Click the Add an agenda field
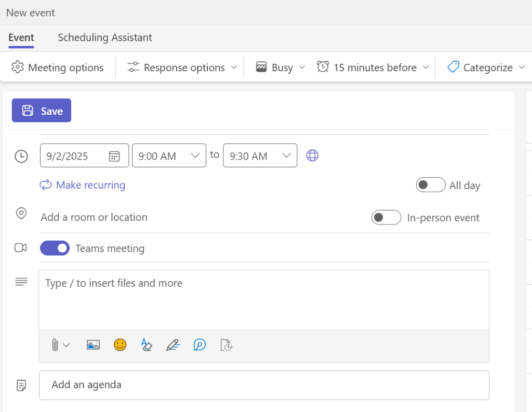532x412 pixels. click(264, 385)
